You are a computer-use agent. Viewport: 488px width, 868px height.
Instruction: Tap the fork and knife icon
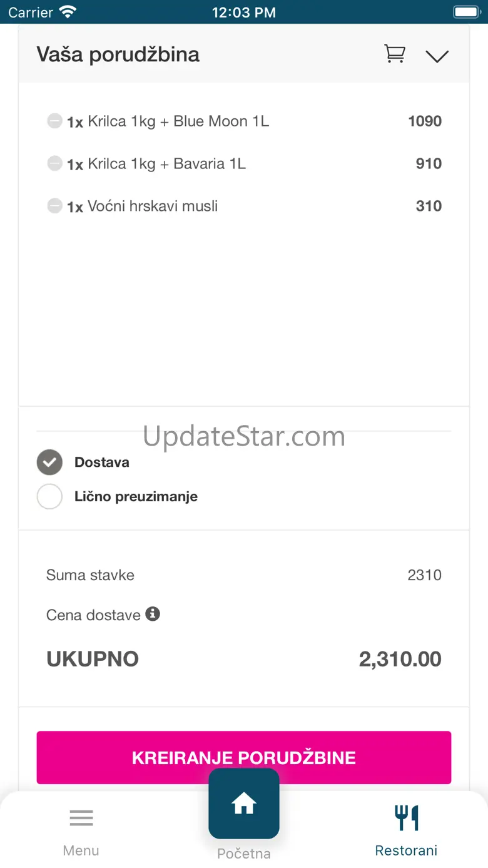point(406,817)
